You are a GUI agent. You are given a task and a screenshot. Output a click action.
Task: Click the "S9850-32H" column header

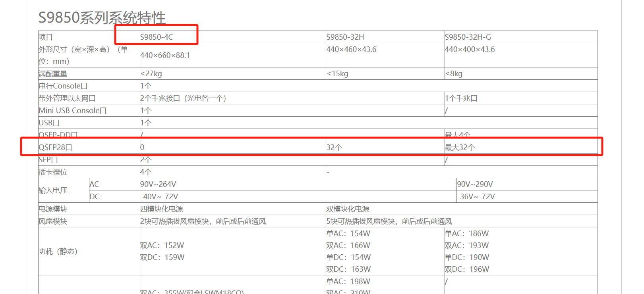tap(345, 37)
